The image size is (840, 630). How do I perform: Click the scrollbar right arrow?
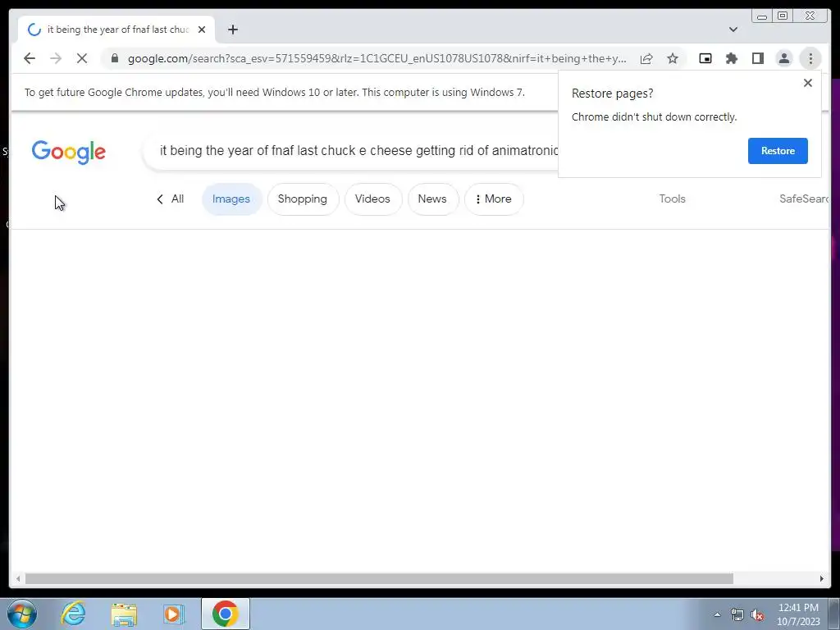[x=822, y=578]
